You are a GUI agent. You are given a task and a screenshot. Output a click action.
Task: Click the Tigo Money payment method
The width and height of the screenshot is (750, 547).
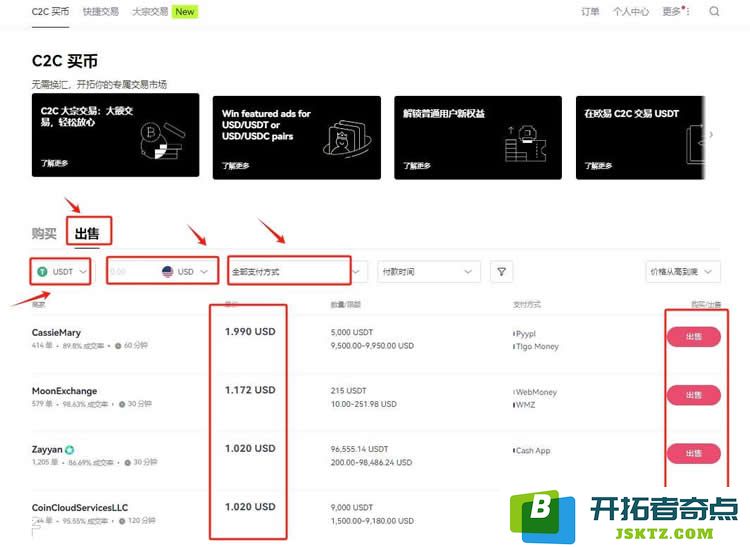pyautogui.click(x=537, y=347)
